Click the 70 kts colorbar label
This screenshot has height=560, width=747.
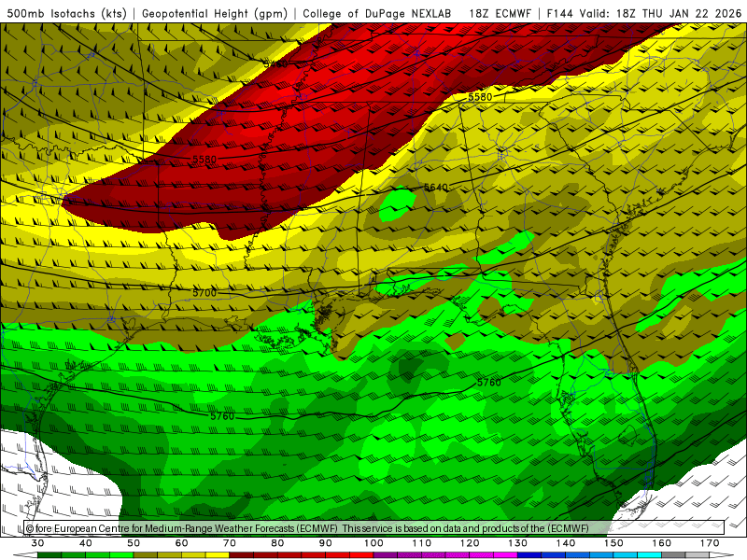229,543
